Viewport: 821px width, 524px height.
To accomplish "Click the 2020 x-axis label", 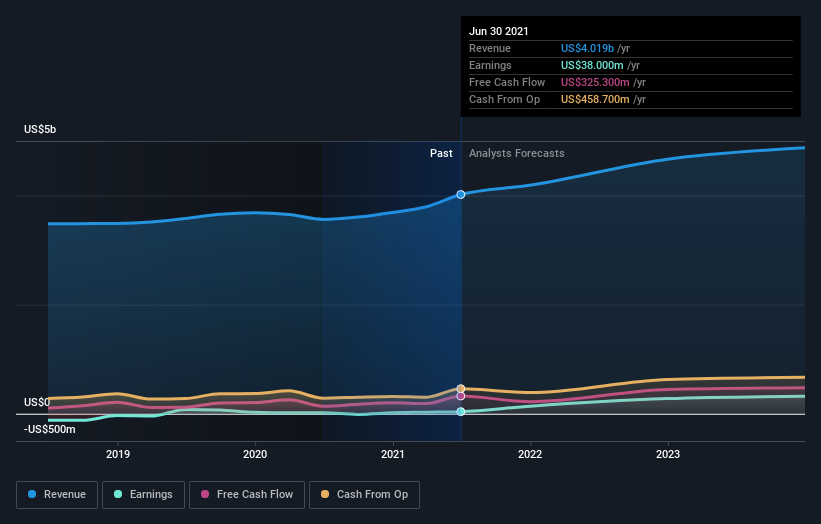I will click(x=255, y=454).
